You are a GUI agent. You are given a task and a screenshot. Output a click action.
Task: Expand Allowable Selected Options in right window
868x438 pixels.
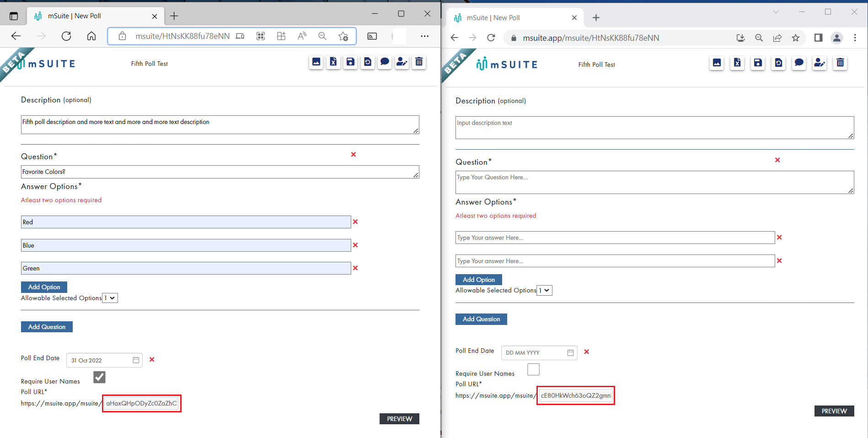coord(544,290)
